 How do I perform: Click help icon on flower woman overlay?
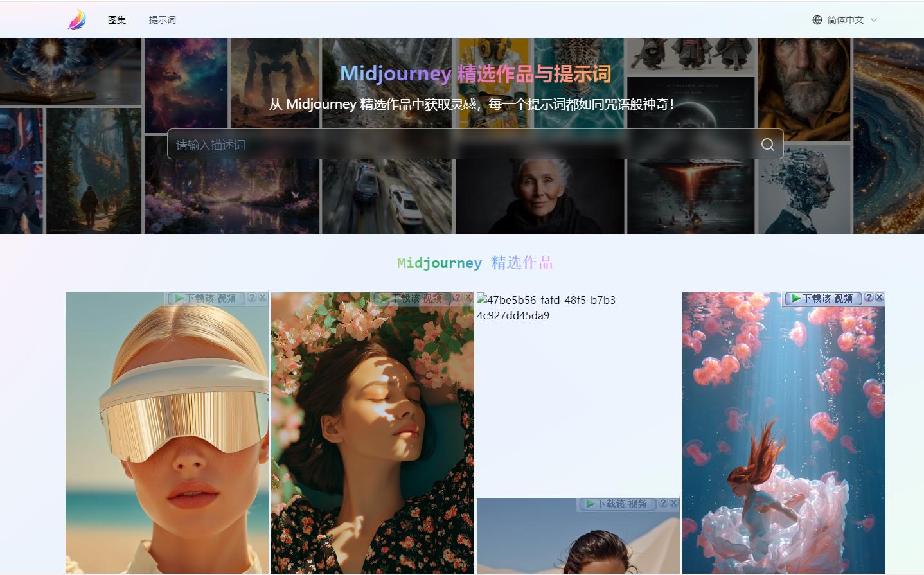click(x=457, y=298)
